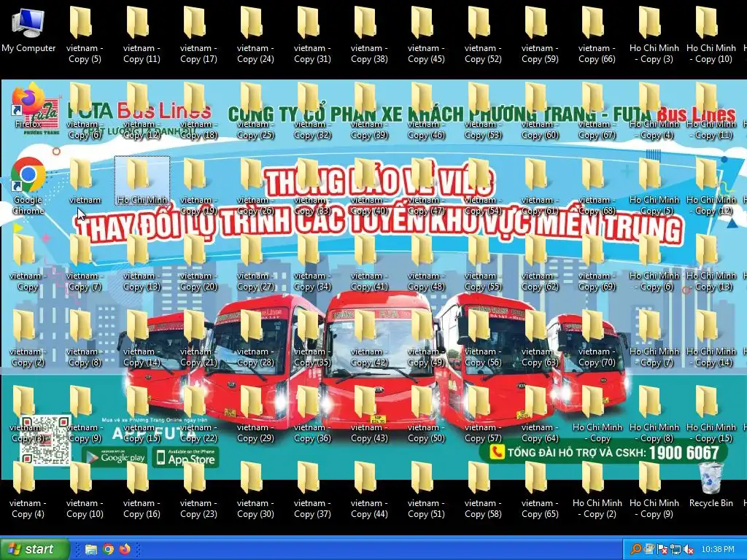The image size is (747, 560).
Task: Select folder 'vietnam - Copy (61)'
Action: tap(540, 187)
